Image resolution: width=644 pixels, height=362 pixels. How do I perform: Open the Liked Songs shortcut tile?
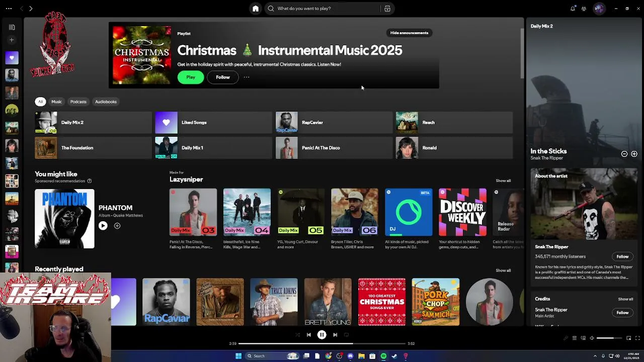coord(213,123)
